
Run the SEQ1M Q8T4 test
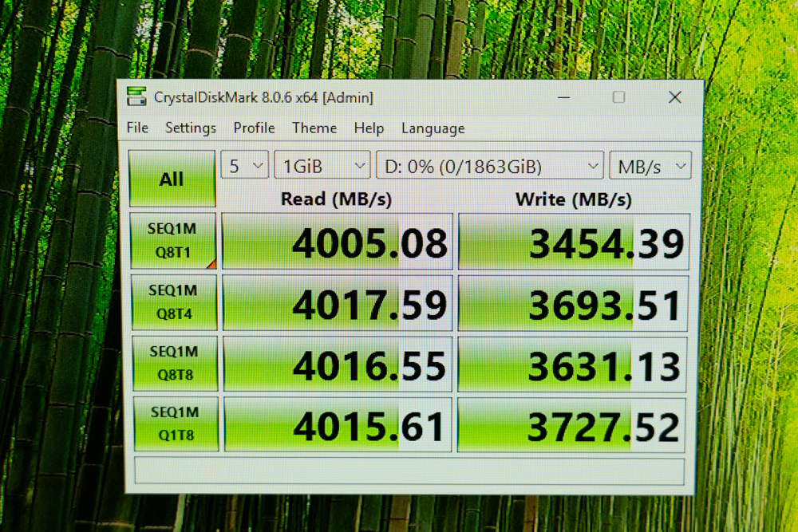click(x=174, y=302)
